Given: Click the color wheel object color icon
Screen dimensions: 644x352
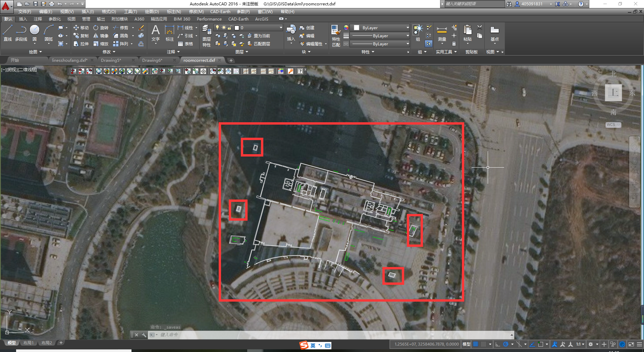Looking at the screenshot, I should point(346,28).
